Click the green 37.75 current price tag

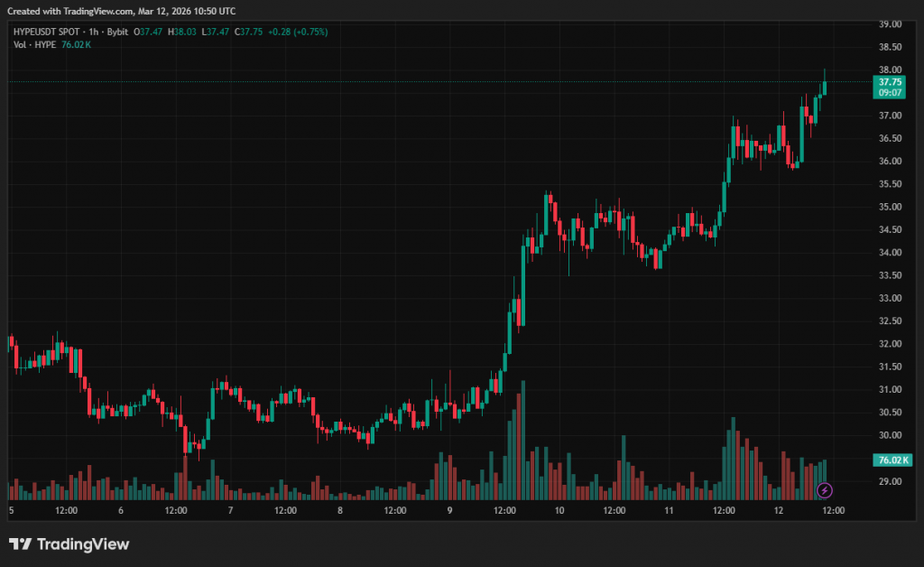click(x=891, y=81)
